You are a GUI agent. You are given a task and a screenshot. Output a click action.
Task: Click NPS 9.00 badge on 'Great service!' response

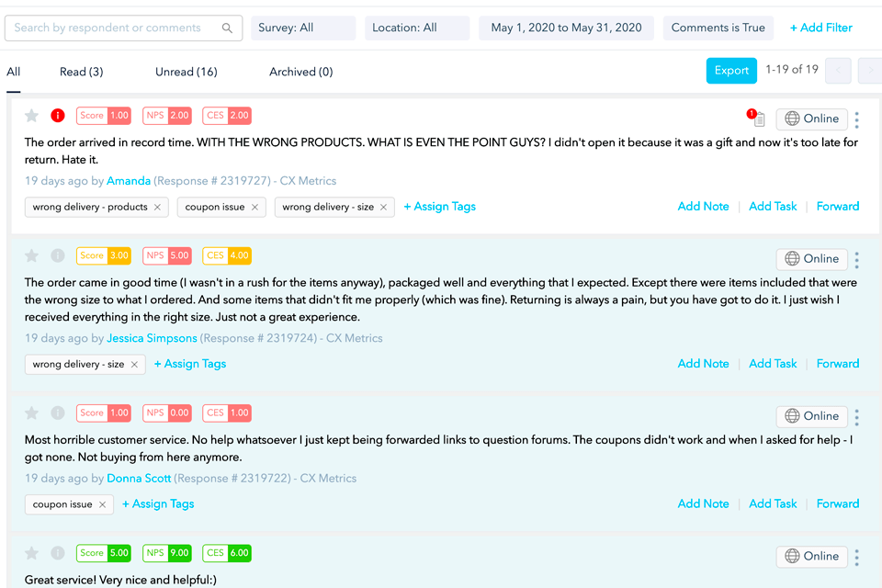167,552
